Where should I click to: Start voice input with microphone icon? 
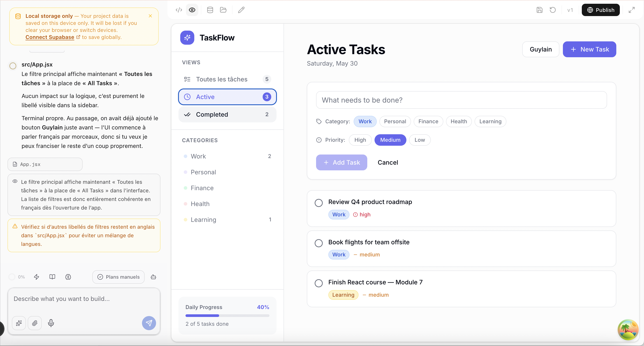pos(51,323)
